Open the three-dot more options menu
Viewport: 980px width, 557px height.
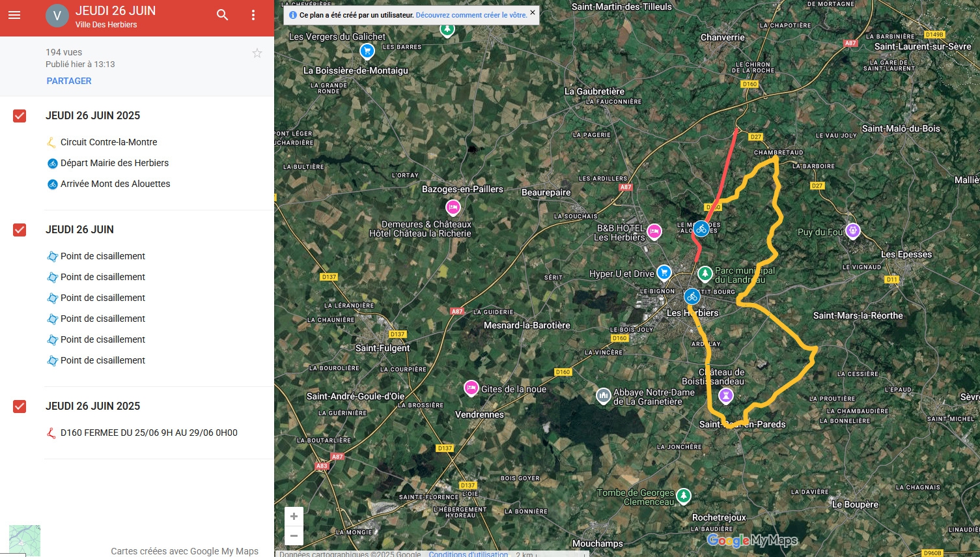pyautogui.click(x=253, y=15)
